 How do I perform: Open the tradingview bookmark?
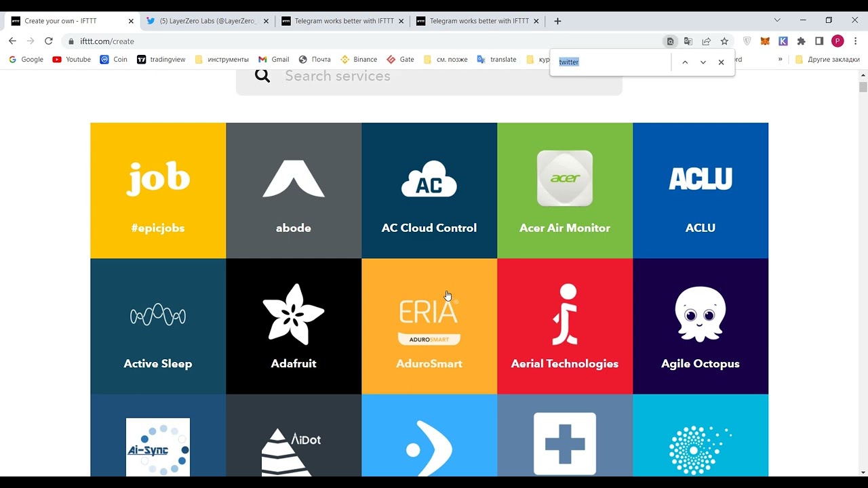tap(161, 60)
